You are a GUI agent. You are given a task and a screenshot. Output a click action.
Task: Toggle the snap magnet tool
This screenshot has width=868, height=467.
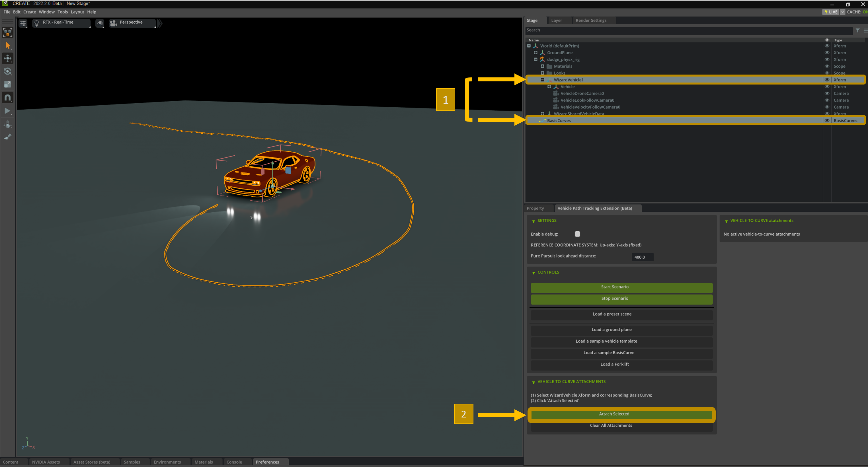click(x=7, y=98)
